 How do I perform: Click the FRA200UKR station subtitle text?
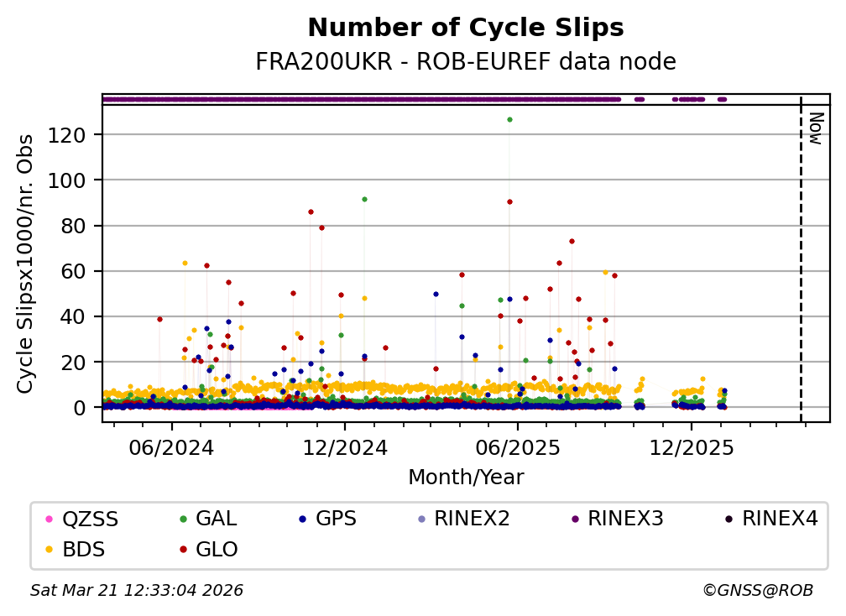click(466, 62)
